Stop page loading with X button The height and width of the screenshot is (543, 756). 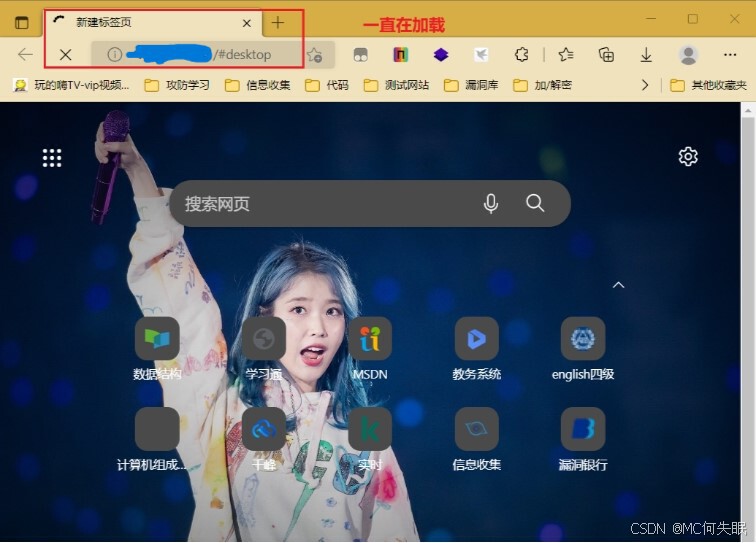click(x=66, y=54)
